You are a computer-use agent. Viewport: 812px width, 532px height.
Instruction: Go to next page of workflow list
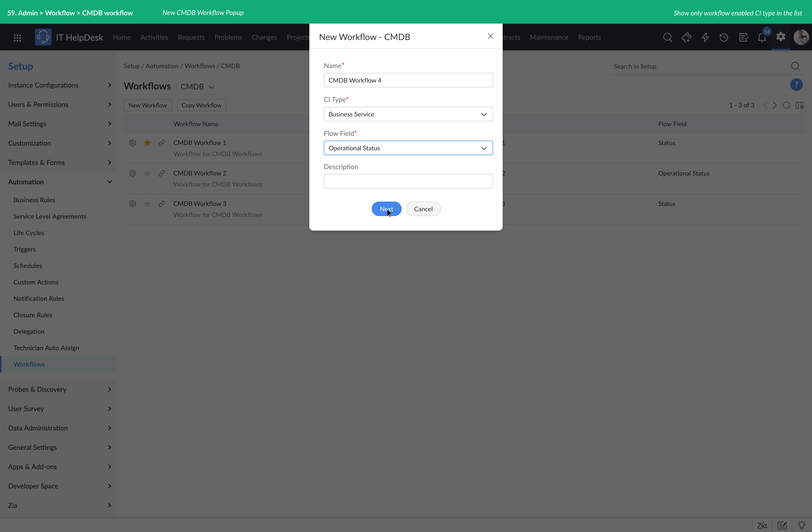(x=775, y=105)
